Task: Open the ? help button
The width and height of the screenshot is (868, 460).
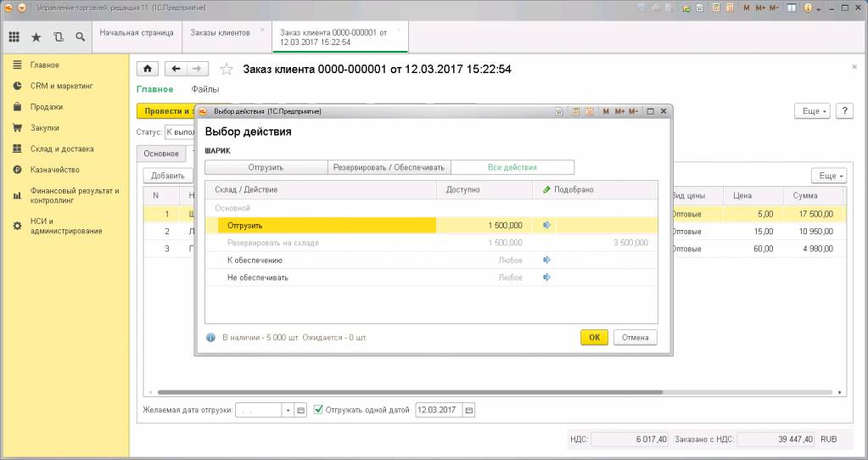Action: (845, 110)
